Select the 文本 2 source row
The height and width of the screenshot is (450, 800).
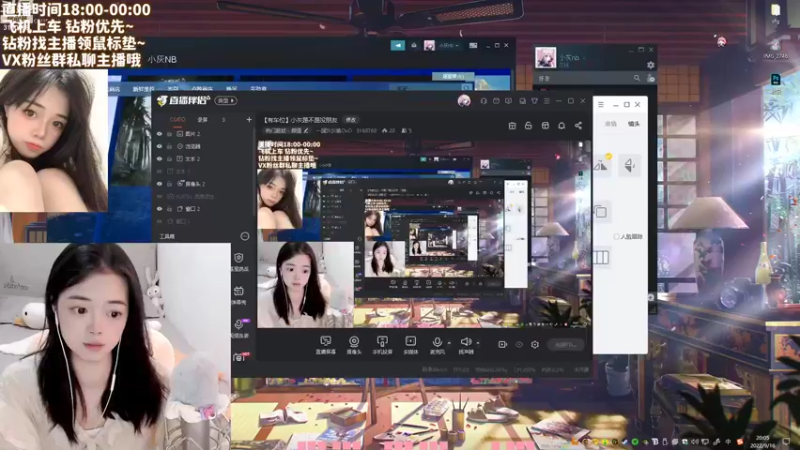[204, 159]
